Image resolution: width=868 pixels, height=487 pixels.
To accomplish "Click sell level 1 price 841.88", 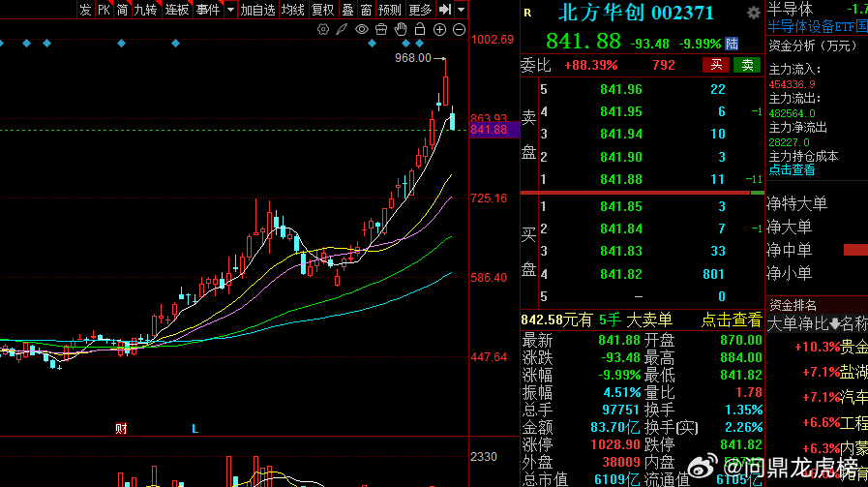I will coord(621,179).
